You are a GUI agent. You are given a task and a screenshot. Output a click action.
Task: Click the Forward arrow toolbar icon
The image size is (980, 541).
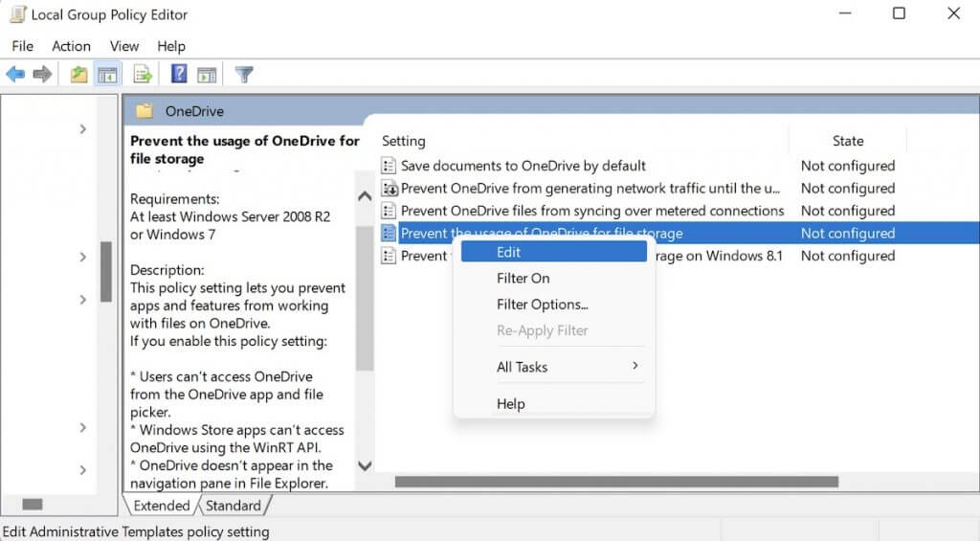click(42, 75)
